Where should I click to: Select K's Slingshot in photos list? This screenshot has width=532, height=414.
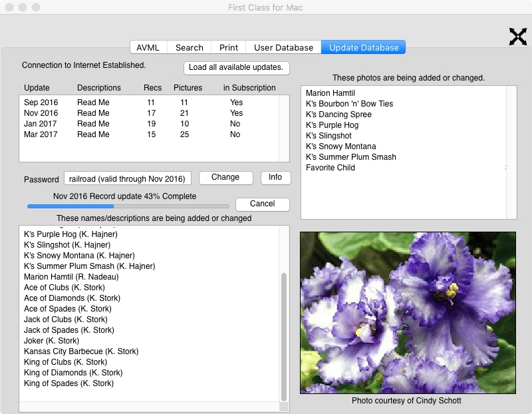329,136
